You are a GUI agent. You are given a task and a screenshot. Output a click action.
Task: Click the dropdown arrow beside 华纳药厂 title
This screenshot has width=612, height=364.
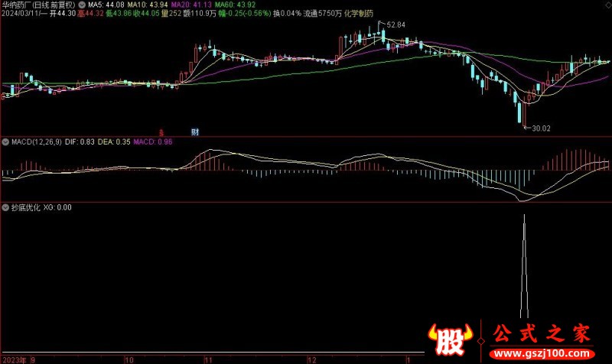[x=83, y=5]
